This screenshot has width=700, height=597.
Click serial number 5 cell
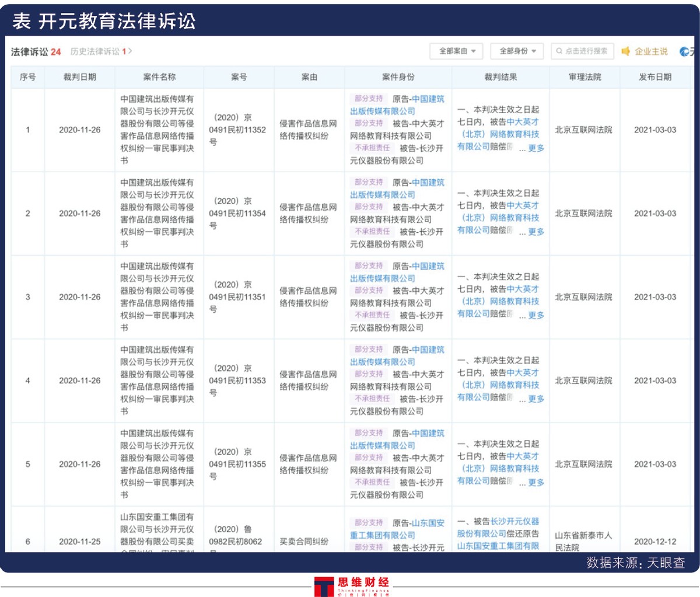pyautogui.click(x=27, y=464)
